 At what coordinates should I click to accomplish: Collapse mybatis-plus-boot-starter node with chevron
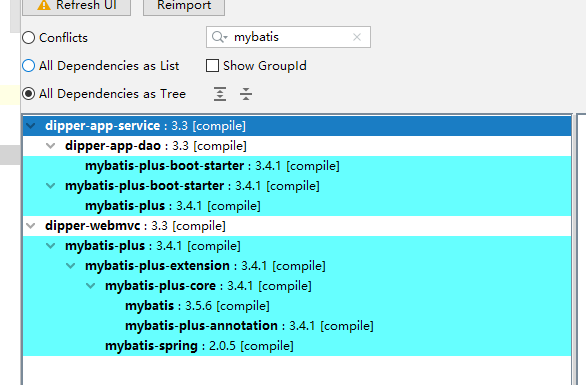pyautogui.click(x=50, y=186)
